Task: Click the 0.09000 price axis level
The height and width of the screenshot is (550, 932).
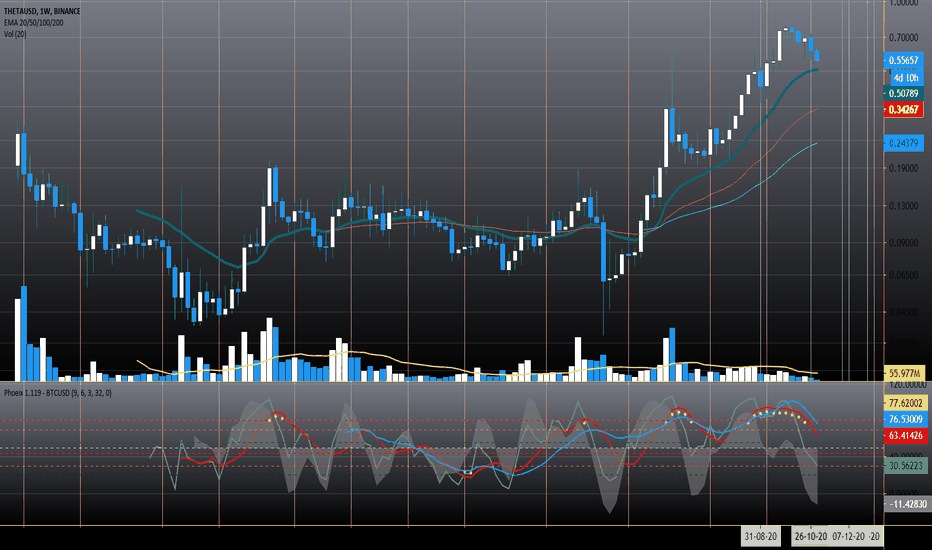Action: pos(903,243)
